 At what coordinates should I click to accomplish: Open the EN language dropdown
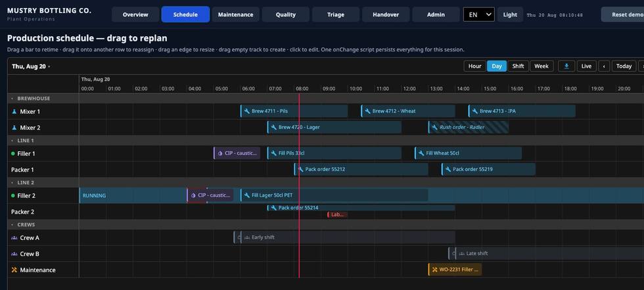pos(478,14)
